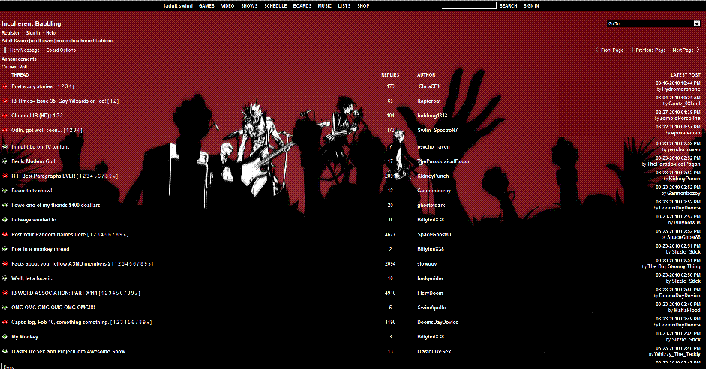Screen dimensions: 706x369
Task: Open the SHOP item in top navigation
Action: 363,6
